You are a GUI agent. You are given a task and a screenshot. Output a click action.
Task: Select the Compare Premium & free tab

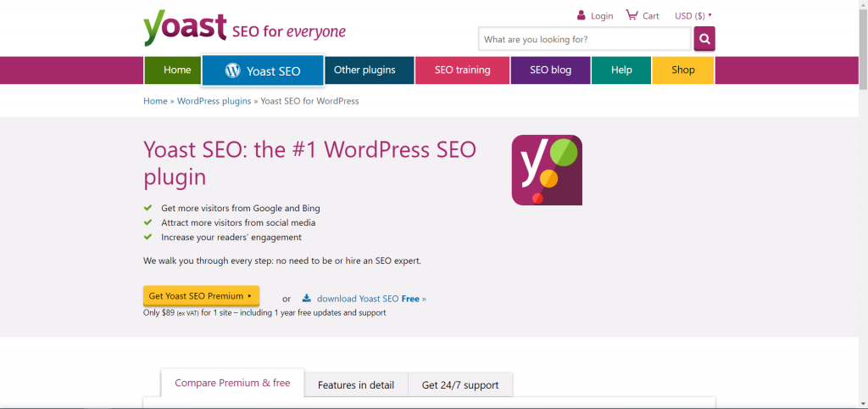(x=232, y=383)
